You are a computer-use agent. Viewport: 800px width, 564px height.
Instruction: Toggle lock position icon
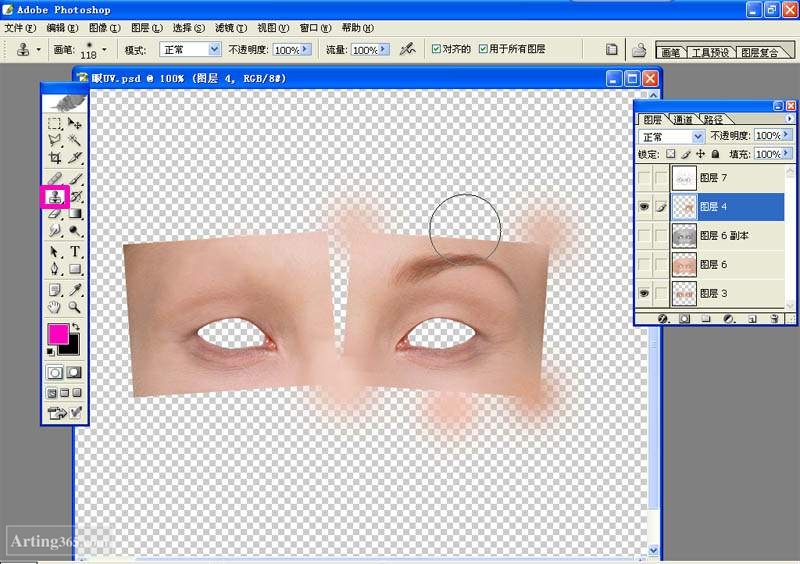coord(701,154)
